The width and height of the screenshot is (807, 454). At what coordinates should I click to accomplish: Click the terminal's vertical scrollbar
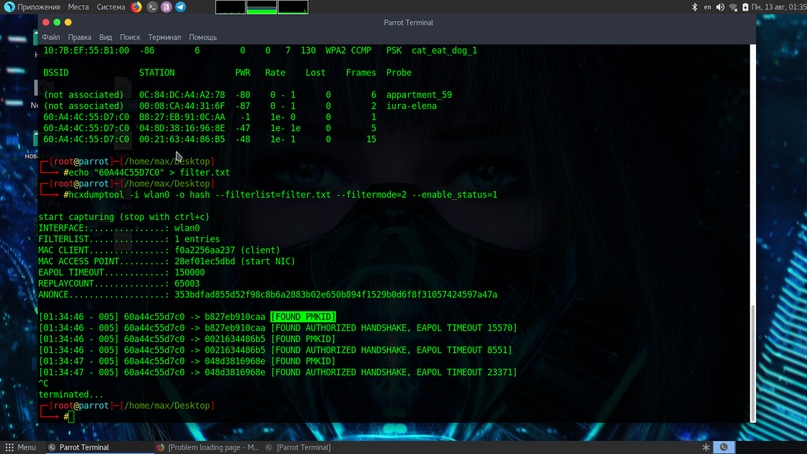(753, 360)
